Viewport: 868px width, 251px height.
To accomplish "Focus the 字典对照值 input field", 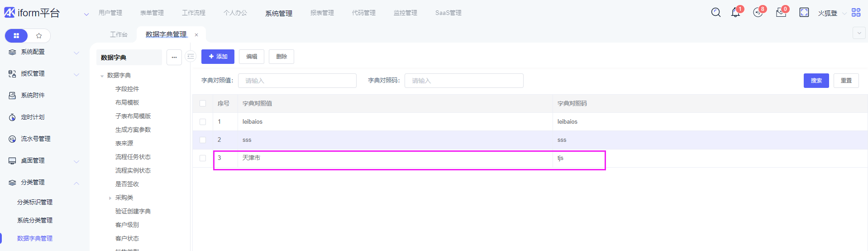I will (x=297, y=81).
